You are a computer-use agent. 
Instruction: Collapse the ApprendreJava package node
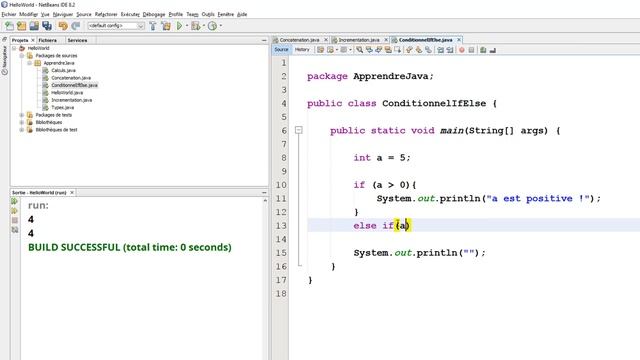(29, 63)
